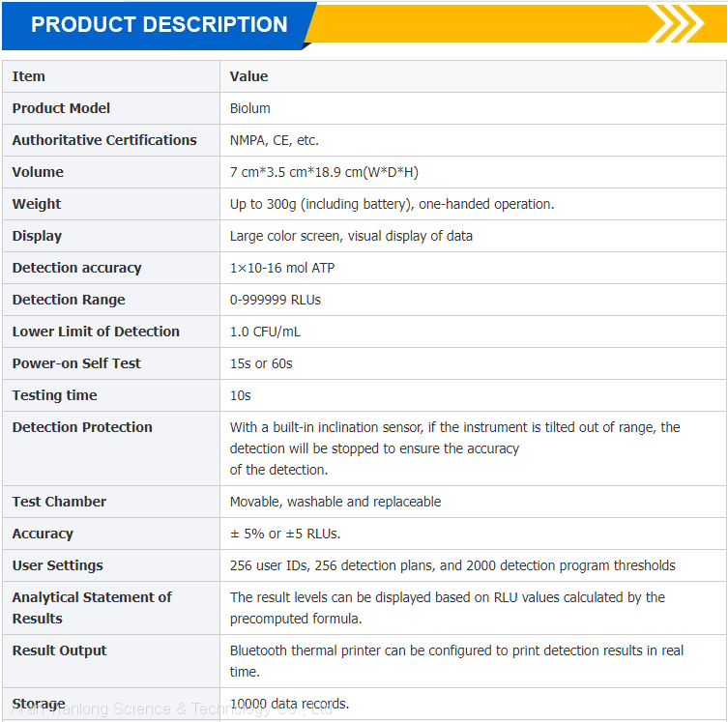This screenshot has height=722, width=728.
Task: Click the 15s or 60s self test value
Action: coord(261,363)
